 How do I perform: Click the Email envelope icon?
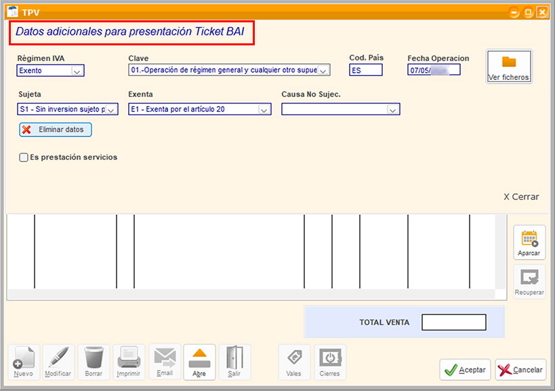(x=165, y=362)
